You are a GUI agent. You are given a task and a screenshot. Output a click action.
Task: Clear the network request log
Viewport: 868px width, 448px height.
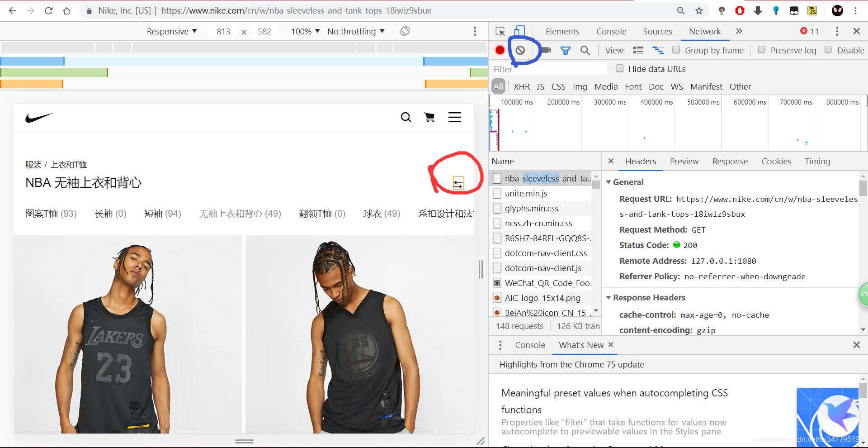pos(520,50)
